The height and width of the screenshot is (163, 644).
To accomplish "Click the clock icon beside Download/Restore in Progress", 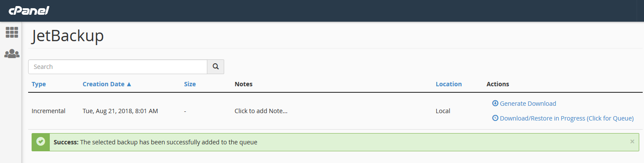I will point(495,118).
